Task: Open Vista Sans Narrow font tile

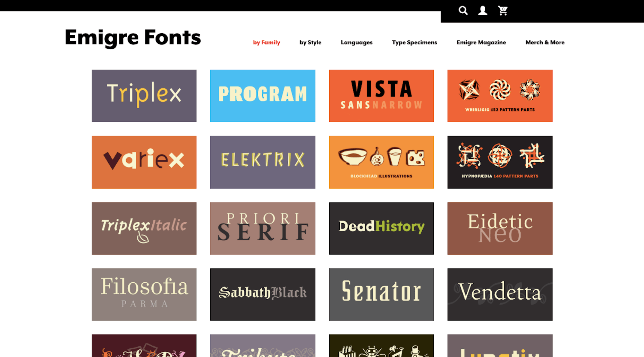Action: tap(381, 96)
